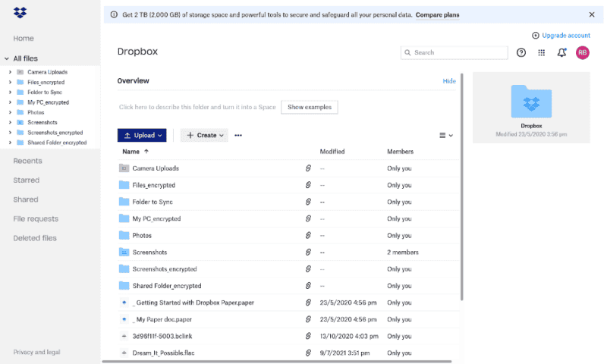Expand My PC_encrypted in sidebar tree

click(x=10, y=102)
